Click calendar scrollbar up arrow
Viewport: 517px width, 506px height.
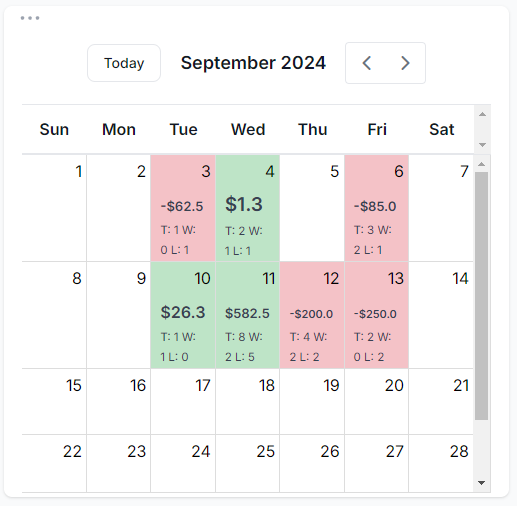(481, 164)
